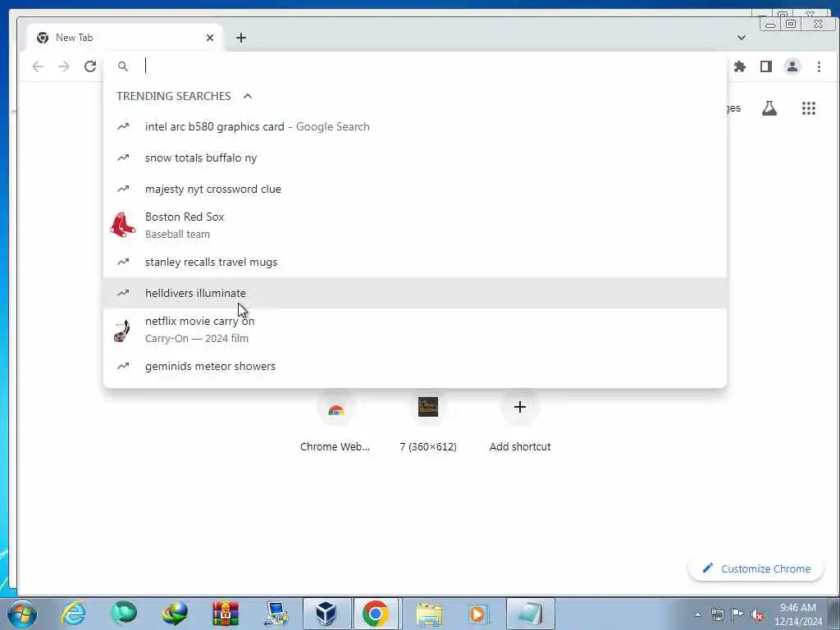Select suggestion geminids meteor showers
Image resolution: width=840 pixels, height=630 pixels.
(x=415, y=366)
